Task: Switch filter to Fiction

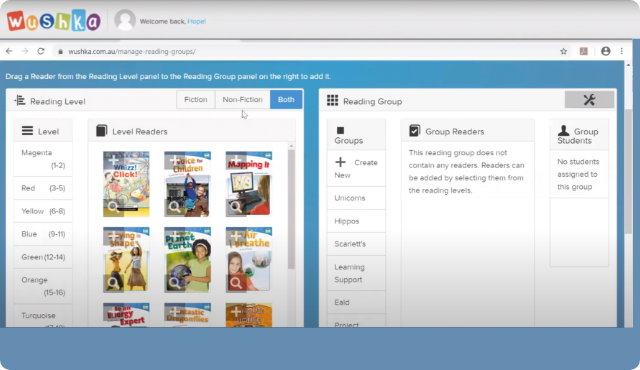Action: pos(196,100)
